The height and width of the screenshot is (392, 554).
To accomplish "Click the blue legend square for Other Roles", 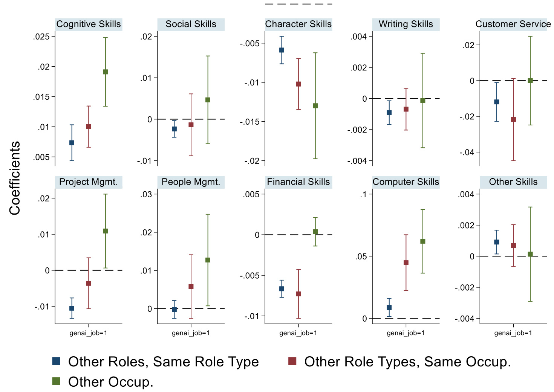I will click(56, 361).
